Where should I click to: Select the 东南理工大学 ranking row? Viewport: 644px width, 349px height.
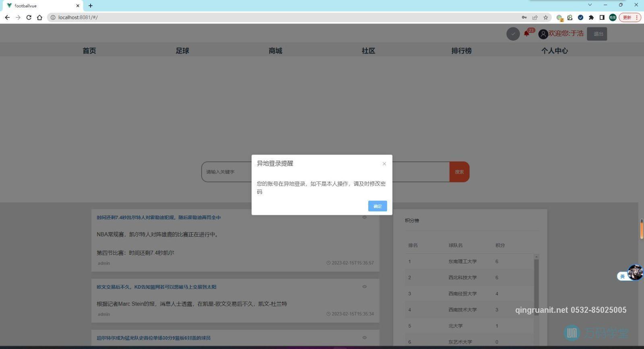[x=469, y=262]
